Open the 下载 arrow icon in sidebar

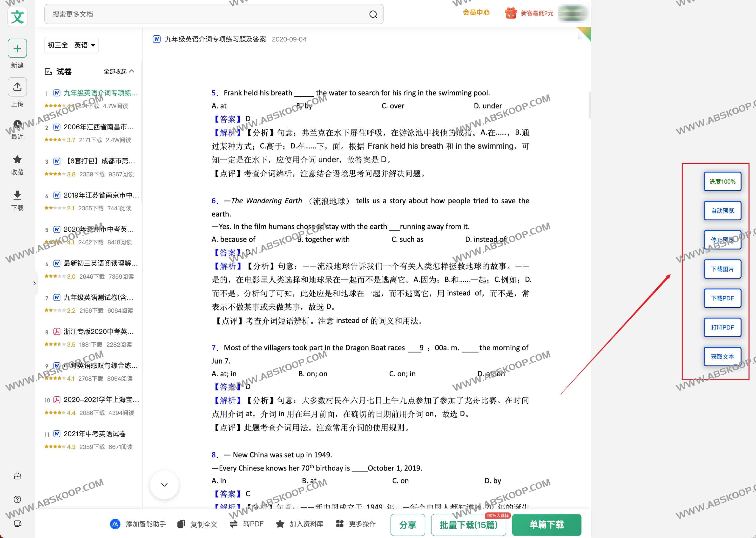(17, 195)
